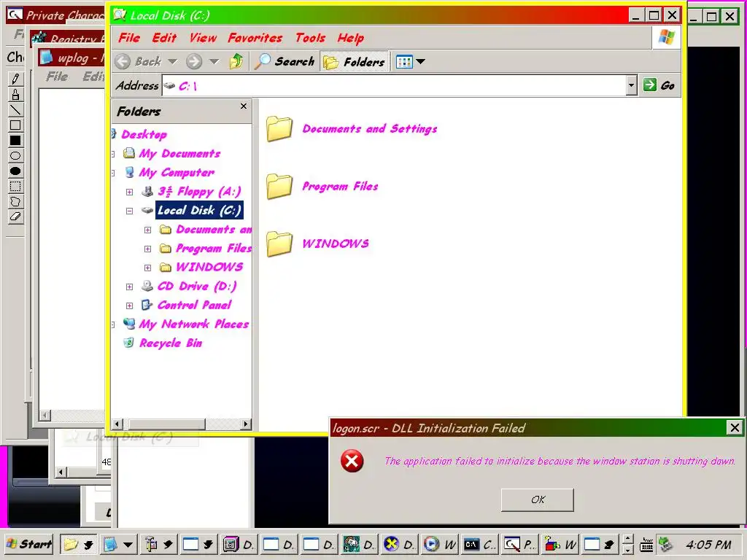Select the Rectangular Selection tool
Image resolution: width=747 pixels, height=560 pixels.
coord(15,186)
